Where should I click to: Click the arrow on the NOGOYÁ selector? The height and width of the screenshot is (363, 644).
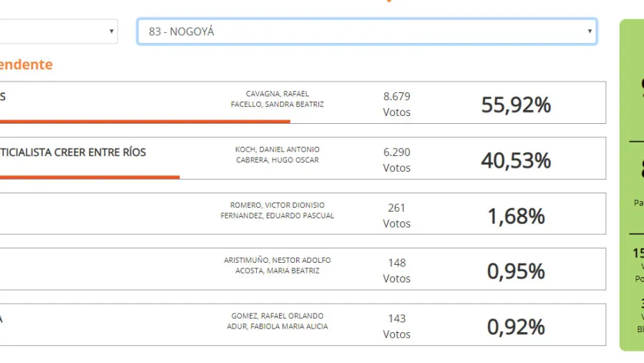pos(590,32)
